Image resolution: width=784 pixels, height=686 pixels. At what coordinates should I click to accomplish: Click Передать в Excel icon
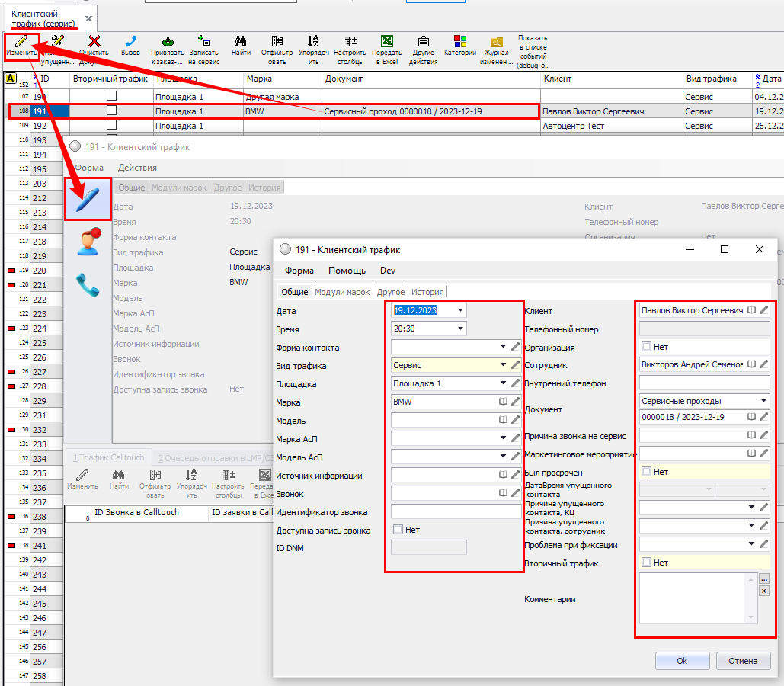click(x=386, y=41)
